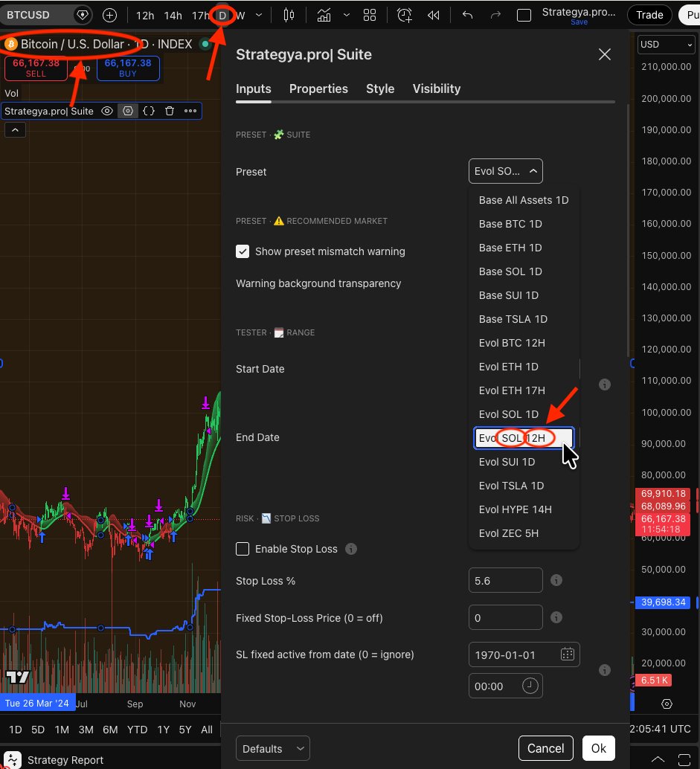Open more options for Strategya.pro Suite
Screen dimensions: 700x769
190,111
